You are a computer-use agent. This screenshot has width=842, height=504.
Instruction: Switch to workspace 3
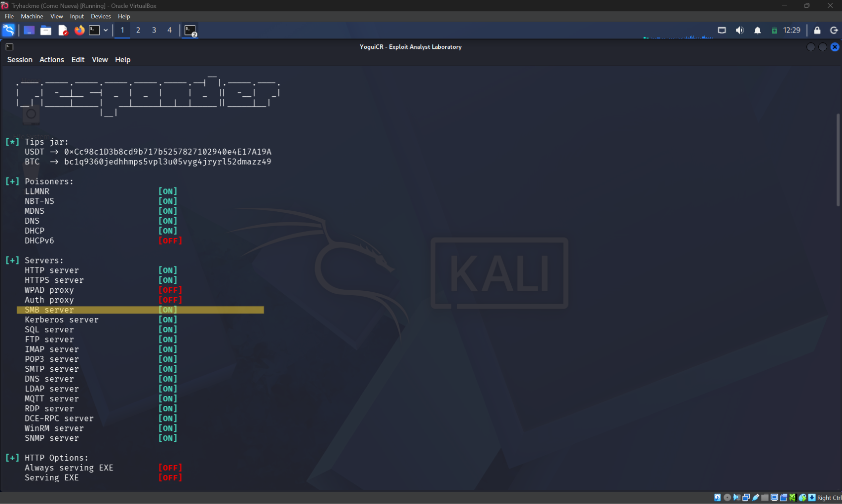point(154,30)
